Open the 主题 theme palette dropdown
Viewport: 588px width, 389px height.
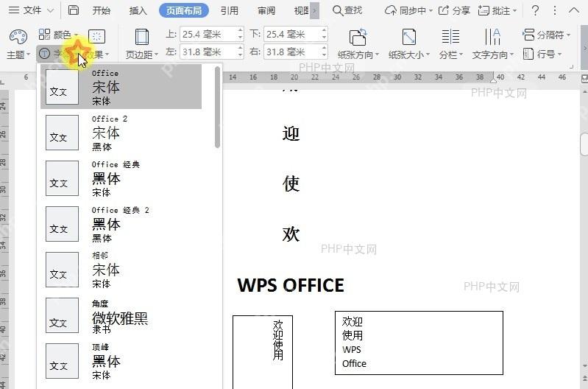click(18, 44)
